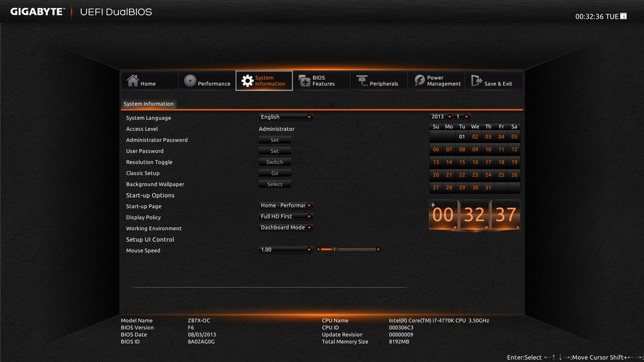Select the Save & Exit tab

click(x=494, y=80)
